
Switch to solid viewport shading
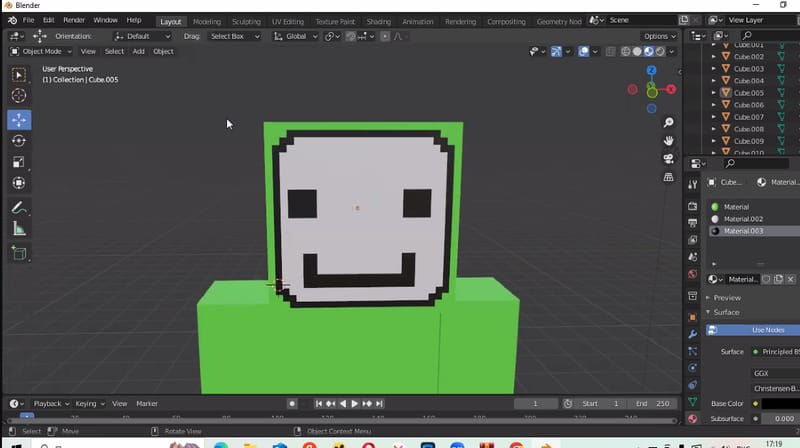[637, 52]
